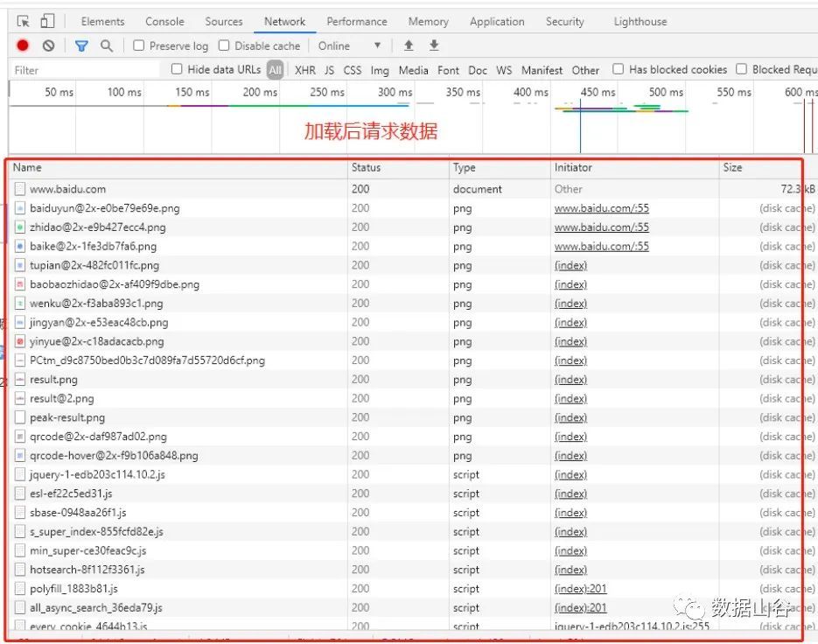Click the Filter text input
The image size is (818, 644).
pyautogui.click(x=85, y=70)
